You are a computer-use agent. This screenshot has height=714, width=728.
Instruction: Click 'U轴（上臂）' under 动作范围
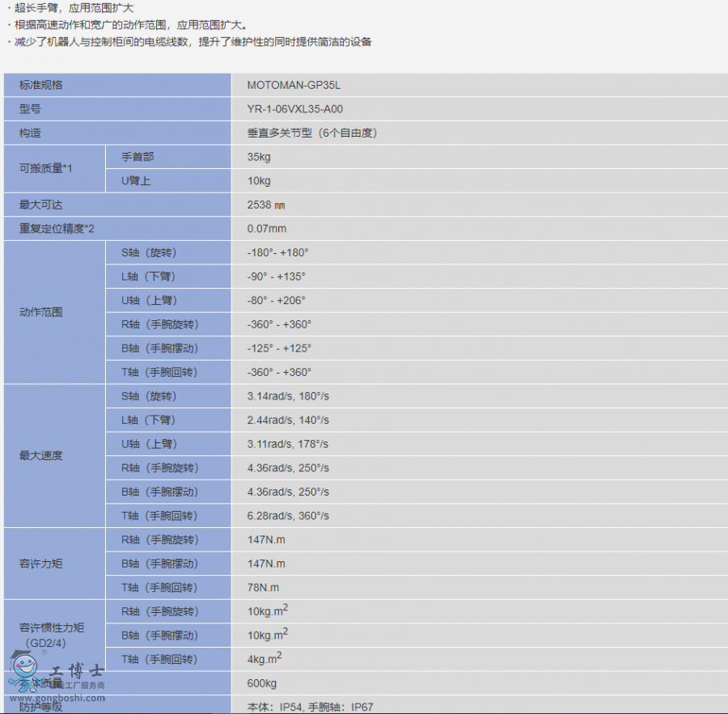[x=150, y=301]
